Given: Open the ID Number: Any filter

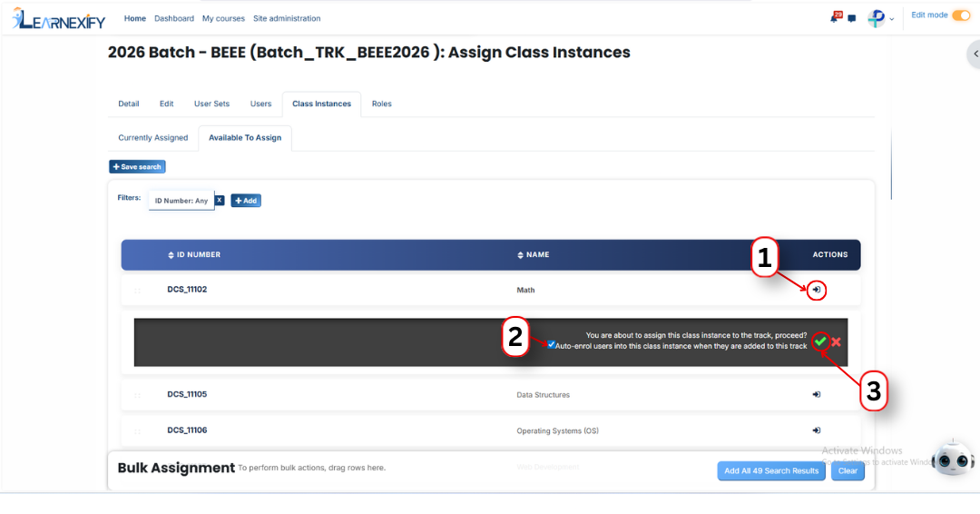Looking at the screenshot, I should tap(181, 201).
